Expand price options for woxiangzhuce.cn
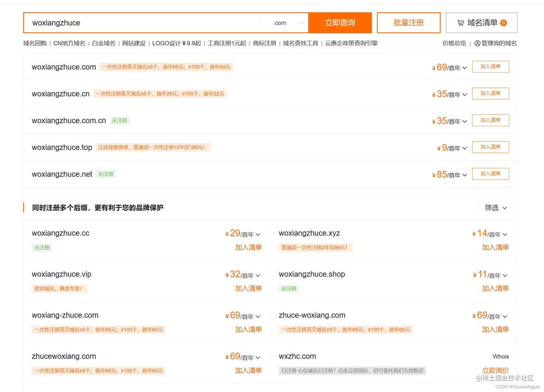 [x=464, y=95]
